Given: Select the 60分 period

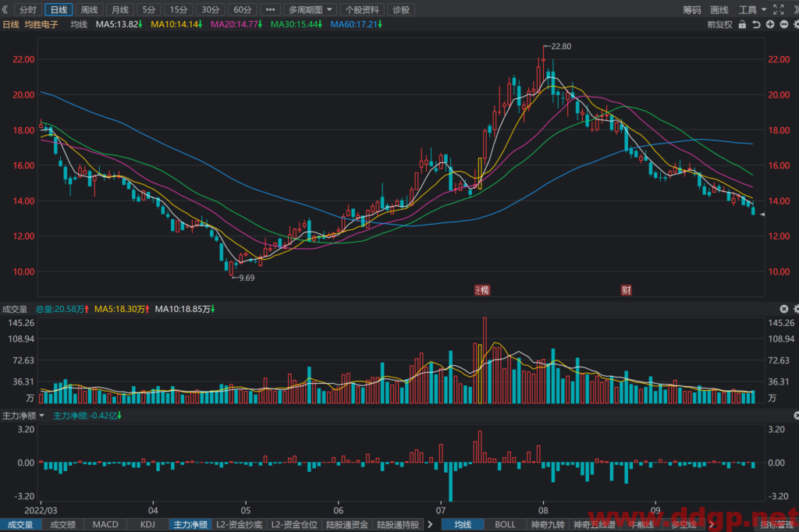Looking at the screenshot, I should (x=242, y=9).
